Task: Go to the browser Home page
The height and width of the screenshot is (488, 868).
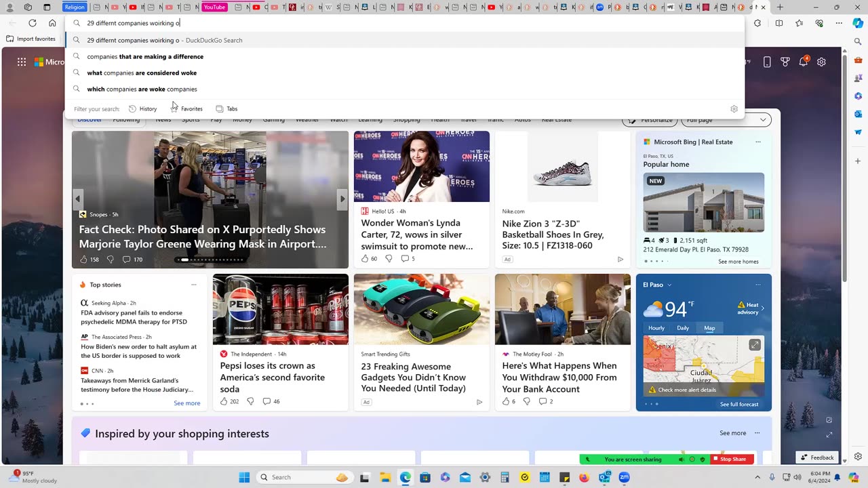Action: pos(52,23)
